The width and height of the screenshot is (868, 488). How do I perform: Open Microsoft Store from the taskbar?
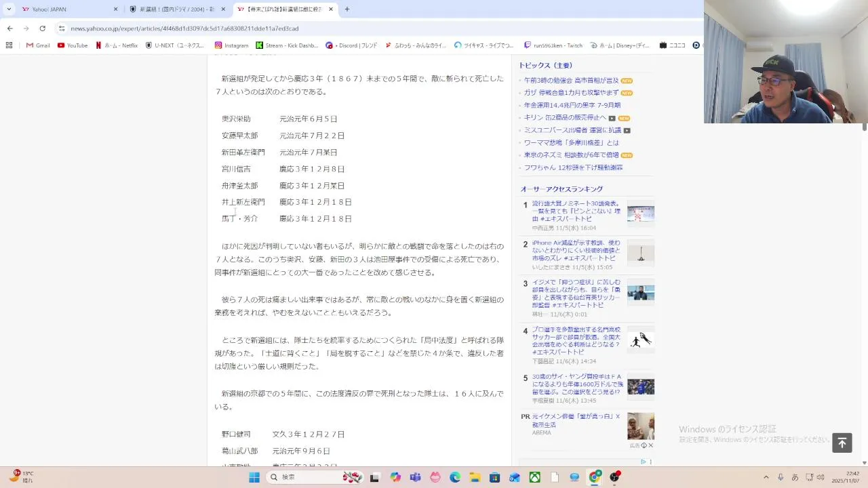point(495,477)
